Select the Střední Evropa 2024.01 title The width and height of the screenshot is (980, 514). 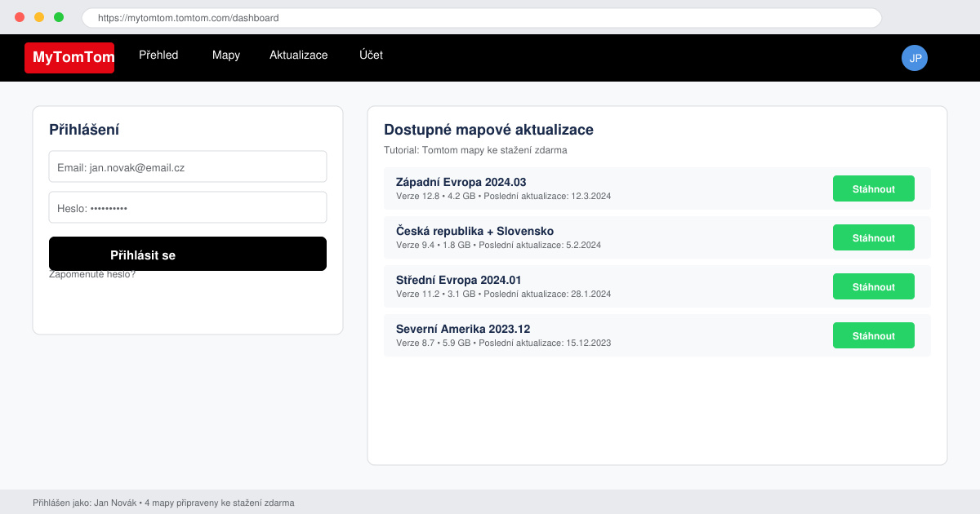459,280
